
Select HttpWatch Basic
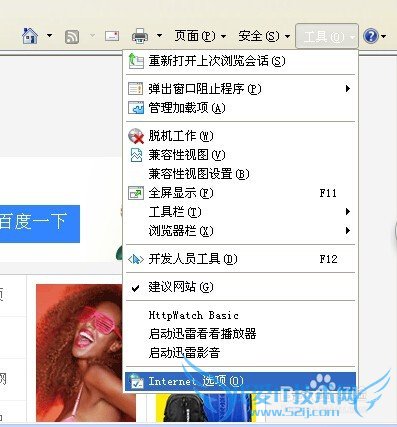(240, 315)
